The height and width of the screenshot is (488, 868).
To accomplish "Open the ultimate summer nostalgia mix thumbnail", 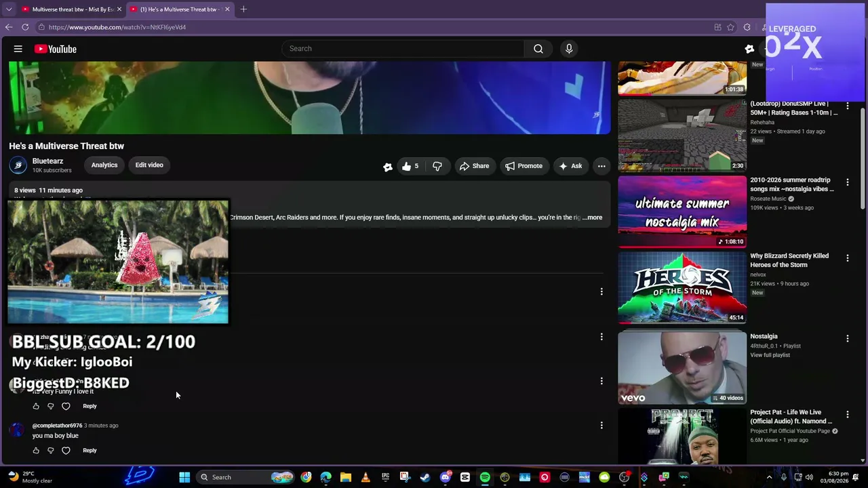I will (x=682, y=211).
